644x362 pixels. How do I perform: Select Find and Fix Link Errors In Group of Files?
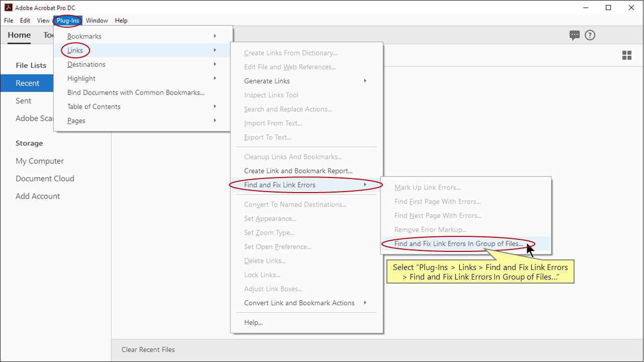pyautogui.click(x=458, y=244)
